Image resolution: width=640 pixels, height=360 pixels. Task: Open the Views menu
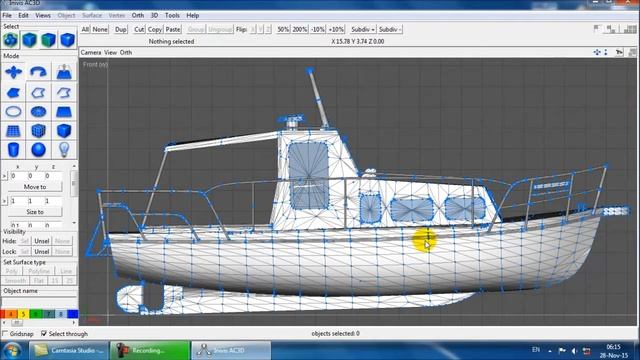43,16
